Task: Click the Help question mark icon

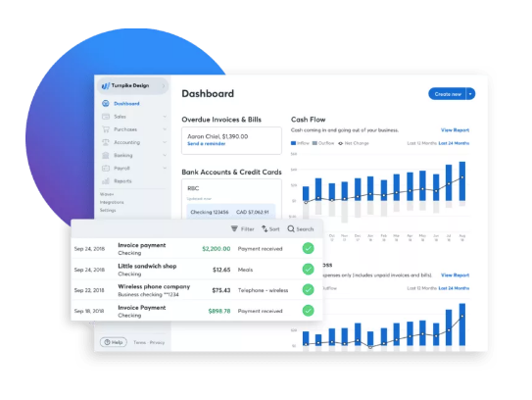Action: [x=107, y=342]
